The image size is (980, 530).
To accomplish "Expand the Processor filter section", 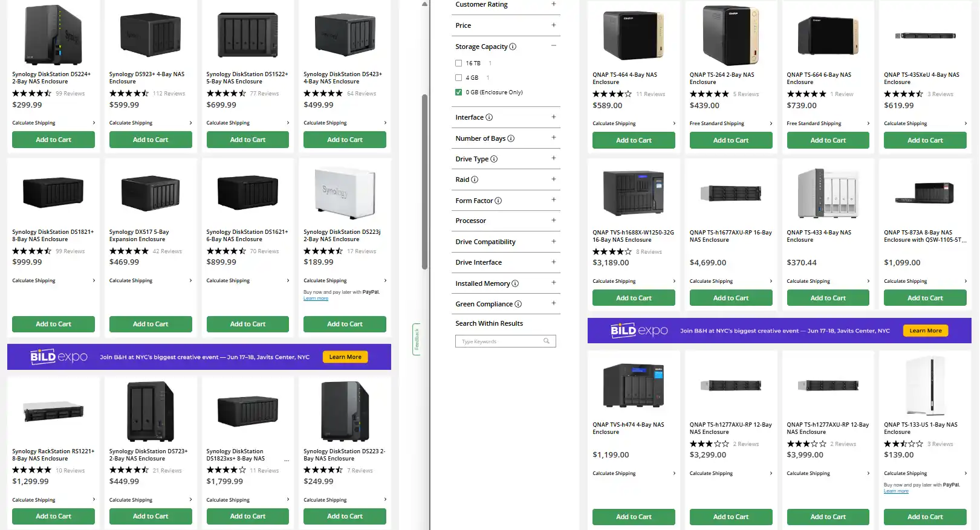I will point(553,221).
